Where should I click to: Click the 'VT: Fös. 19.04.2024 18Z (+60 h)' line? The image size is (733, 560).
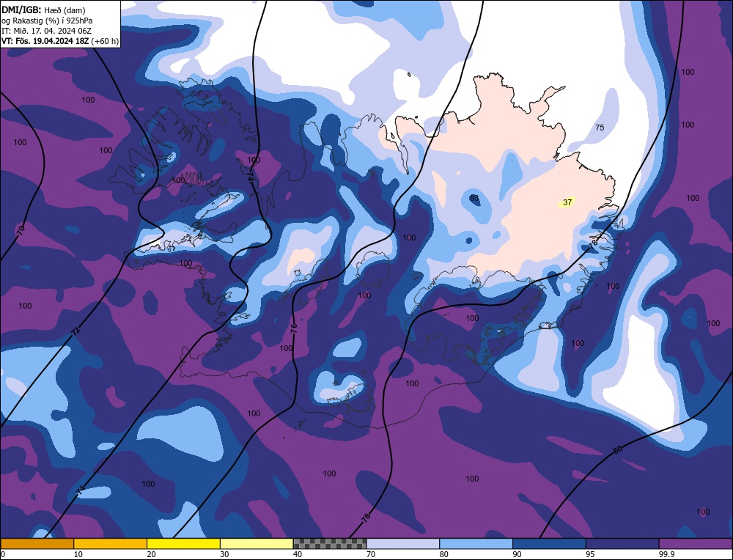click(x=60, y=41)
